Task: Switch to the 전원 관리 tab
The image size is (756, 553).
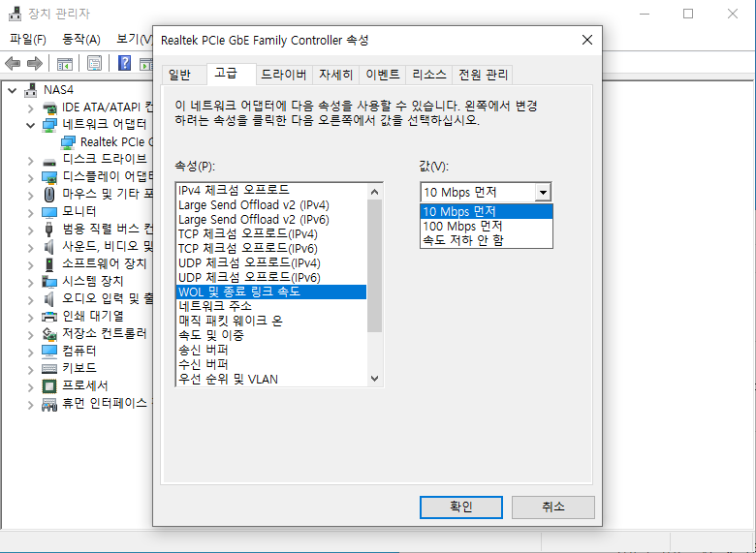Action: pyautogui.click(x=483, y=75)
